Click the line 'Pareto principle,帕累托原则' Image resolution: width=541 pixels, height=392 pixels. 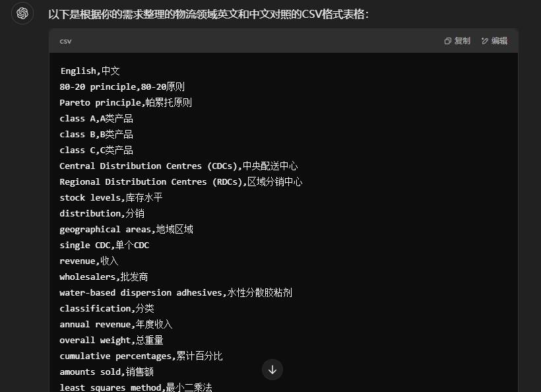125,102
